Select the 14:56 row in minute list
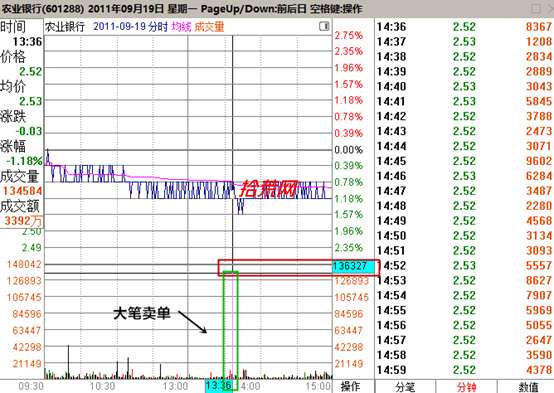This screenshot has width=554, height=393. click(x=464, y=325)
